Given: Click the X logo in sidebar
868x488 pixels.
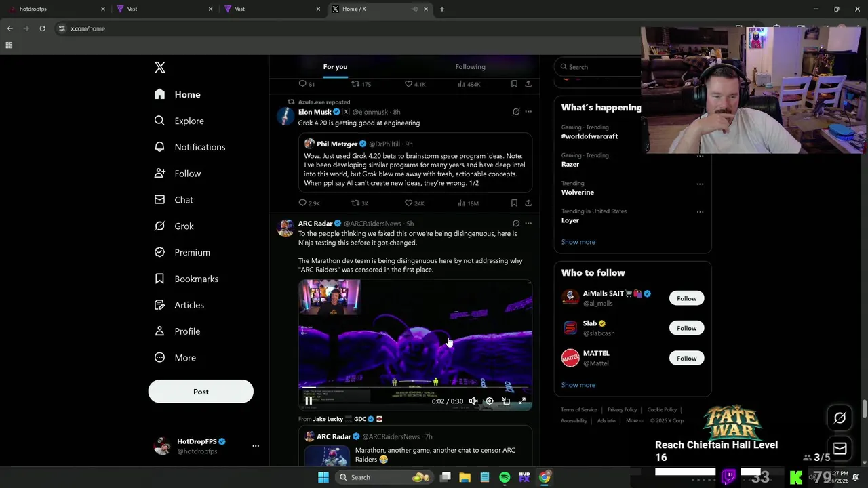Looking at the screenshot, I should (x=159, y=68).
